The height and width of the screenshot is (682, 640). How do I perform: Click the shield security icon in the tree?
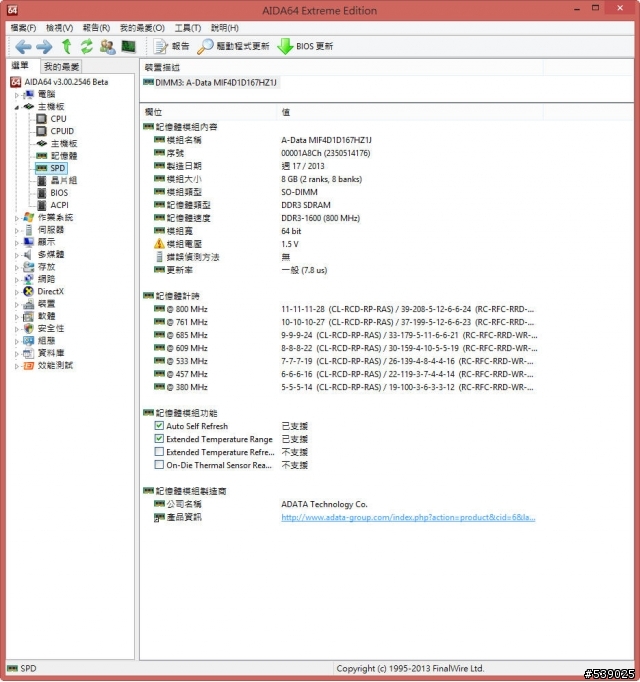pos(29,328)
